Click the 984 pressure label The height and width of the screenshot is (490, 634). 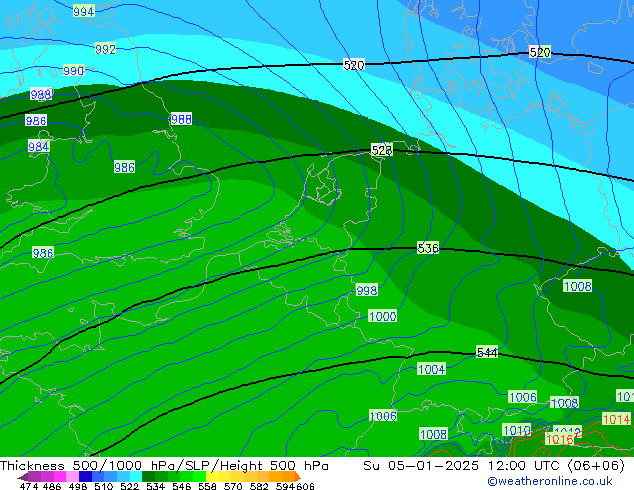pos(39,146)
